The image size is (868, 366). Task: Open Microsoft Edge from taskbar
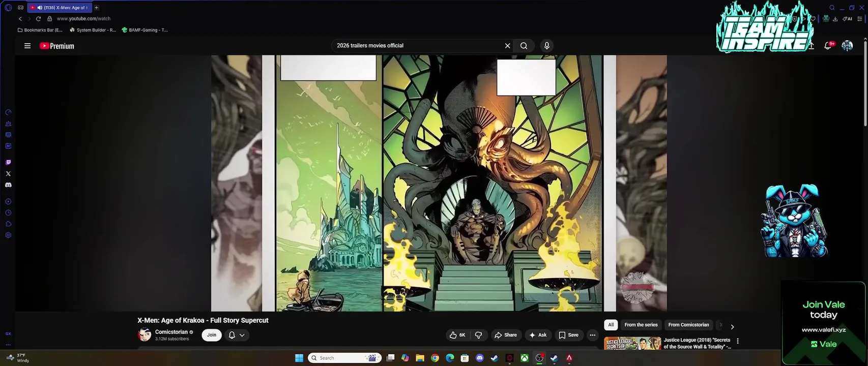click(x=450, y=358)
